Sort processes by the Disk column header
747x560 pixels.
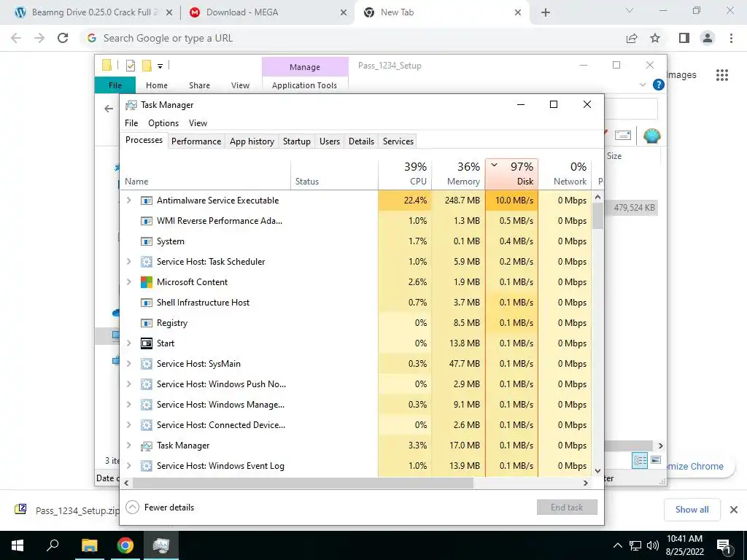point(511,174)
